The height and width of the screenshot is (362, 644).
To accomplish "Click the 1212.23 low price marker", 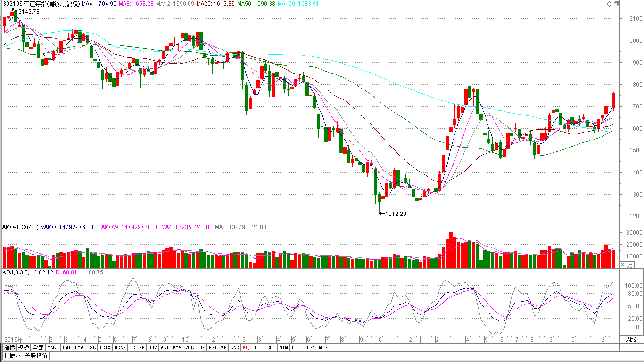I will click(396, 214).
